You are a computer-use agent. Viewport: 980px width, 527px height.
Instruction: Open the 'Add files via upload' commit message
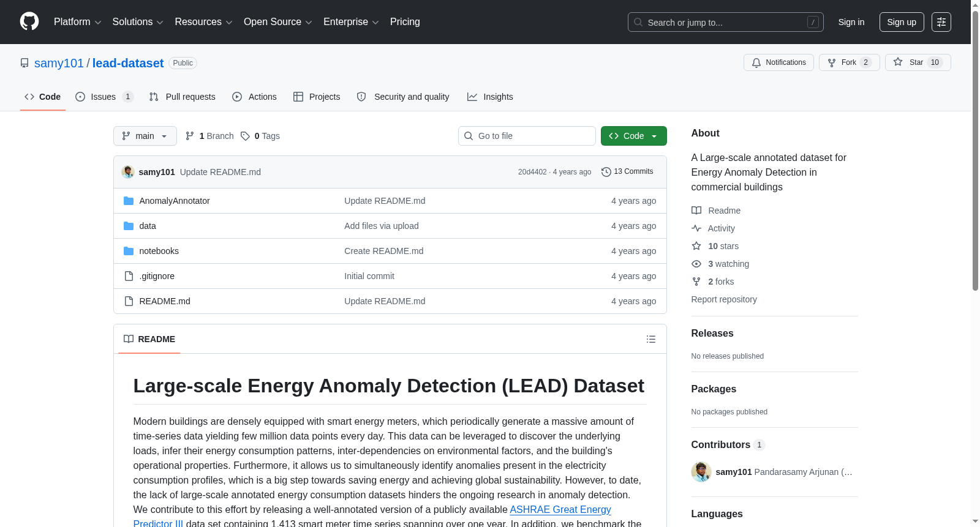pyautogui.click(x=382, y=226)
